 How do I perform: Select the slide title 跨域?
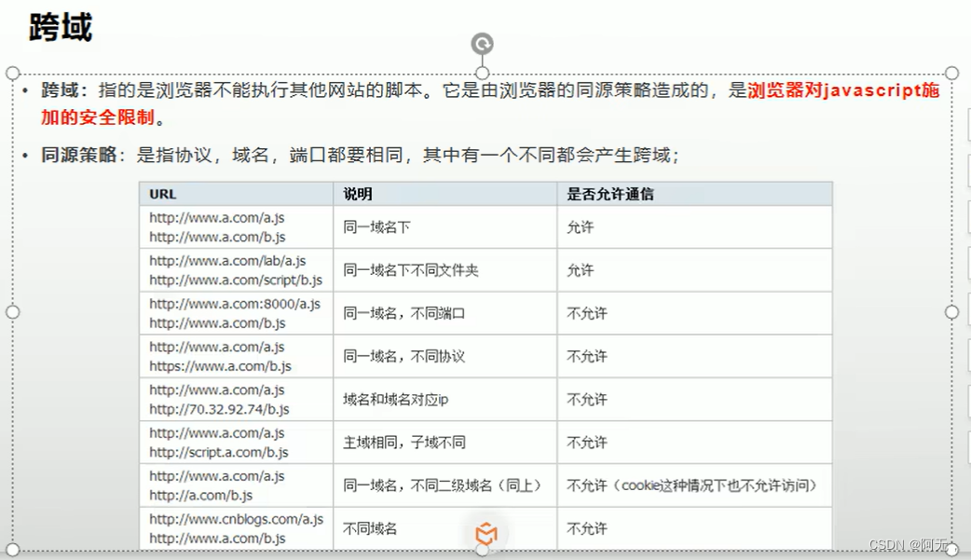click(x=60, y=26)
